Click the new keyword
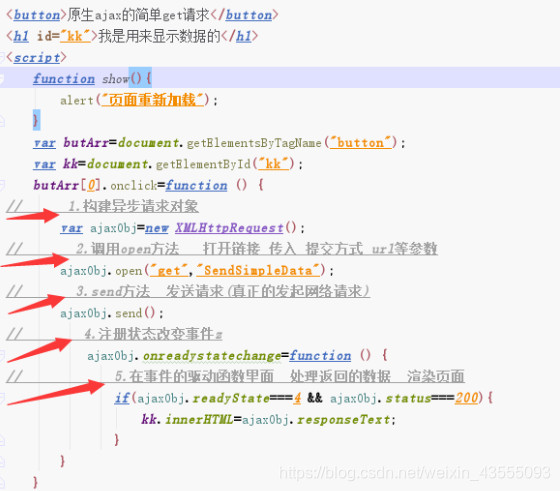 (157, 228)
